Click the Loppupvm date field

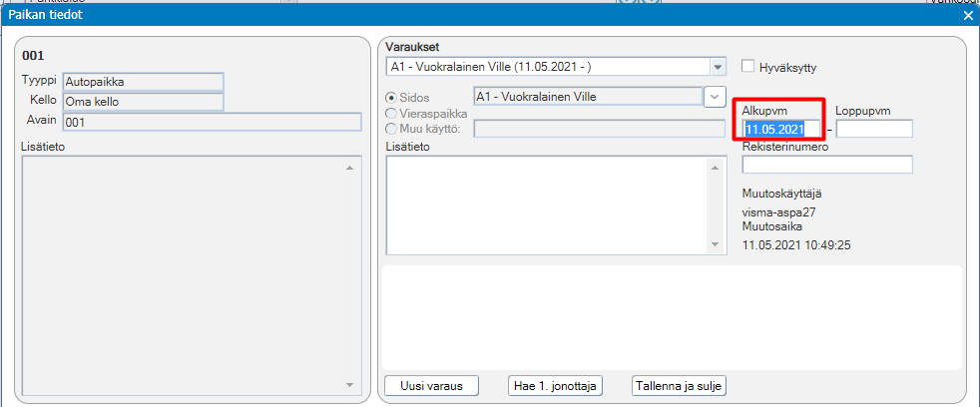click(874, 129)
